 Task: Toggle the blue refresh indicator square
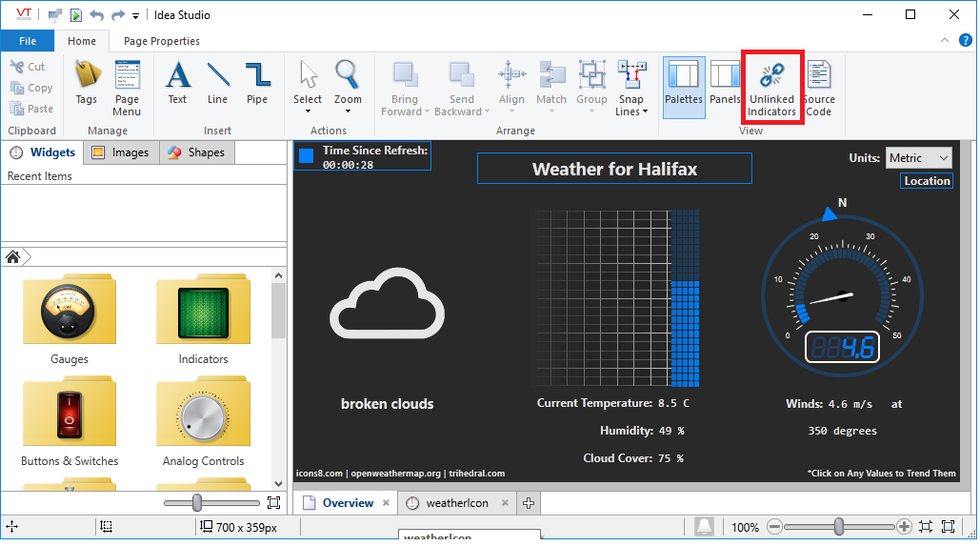[306, 156]
